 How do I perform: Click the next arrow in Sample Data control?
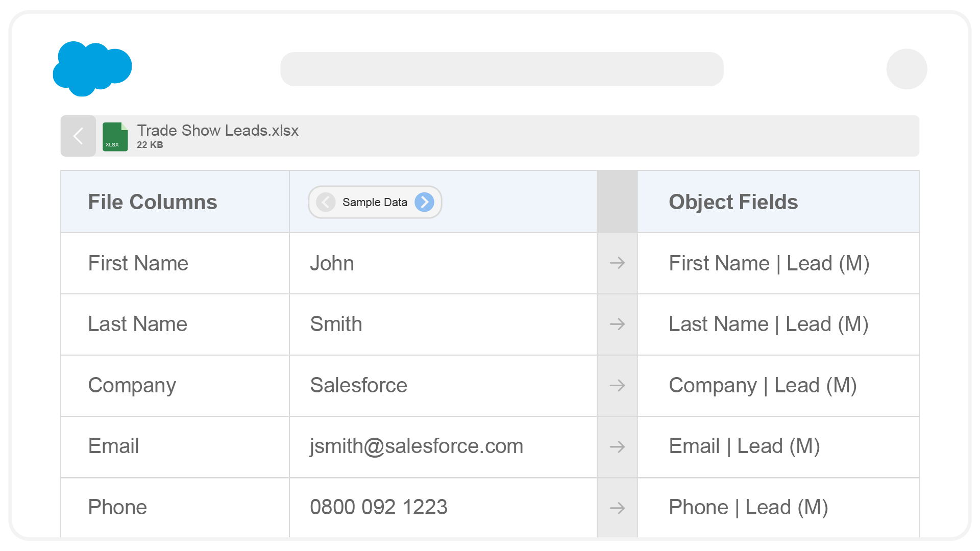424,202
